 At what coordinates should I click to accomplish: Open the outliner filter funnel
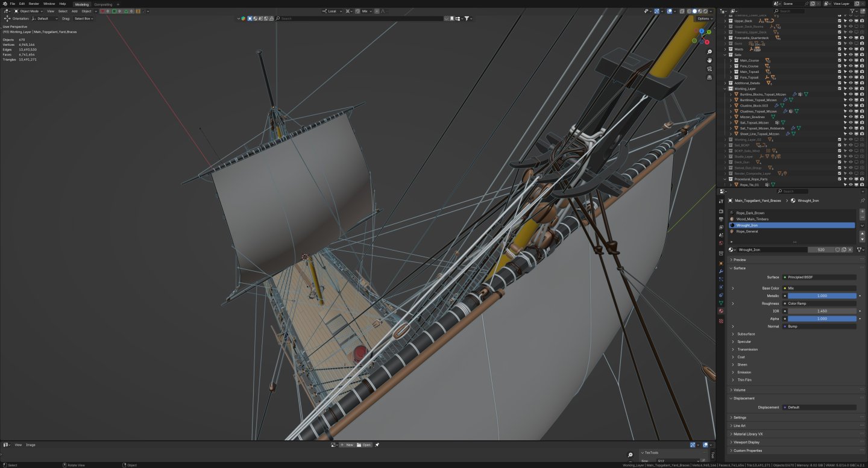click(853, 11)
